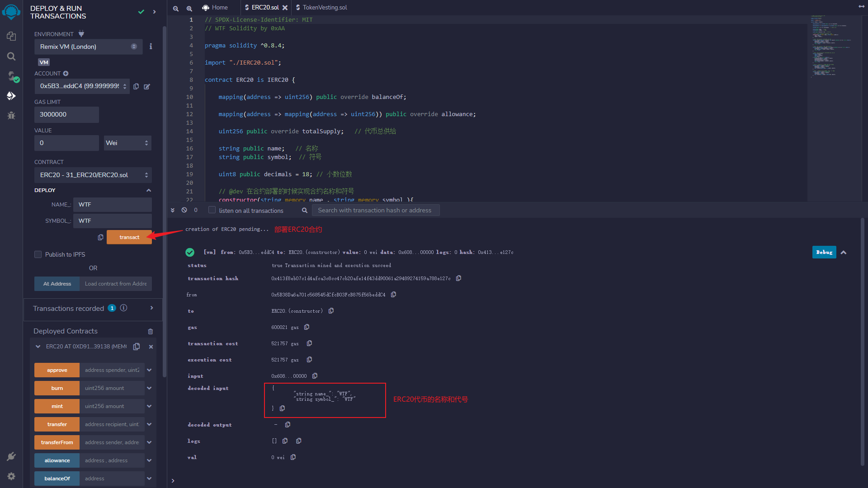Screen dimensions: 868x488
Task: Switch to the TokenVesting.sol tab
Action: click(321, 8)
